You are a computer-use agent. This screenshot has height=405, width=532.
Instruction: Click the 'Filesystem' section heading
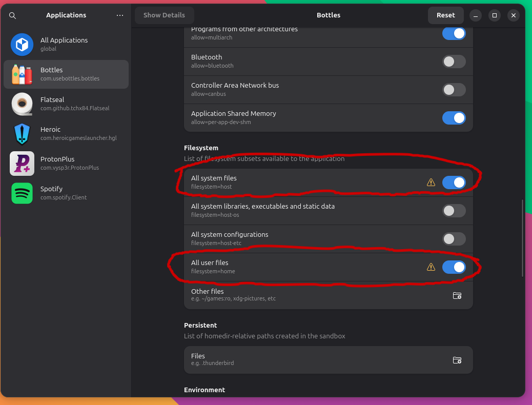(x=201, y=148)
